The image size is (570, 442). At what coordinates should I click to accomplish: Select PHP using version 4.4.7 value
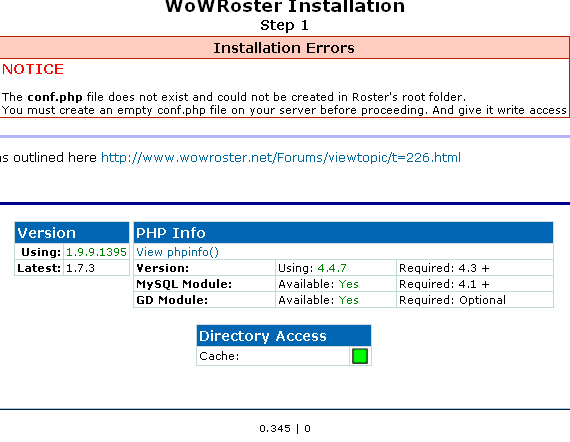(332, 268)
